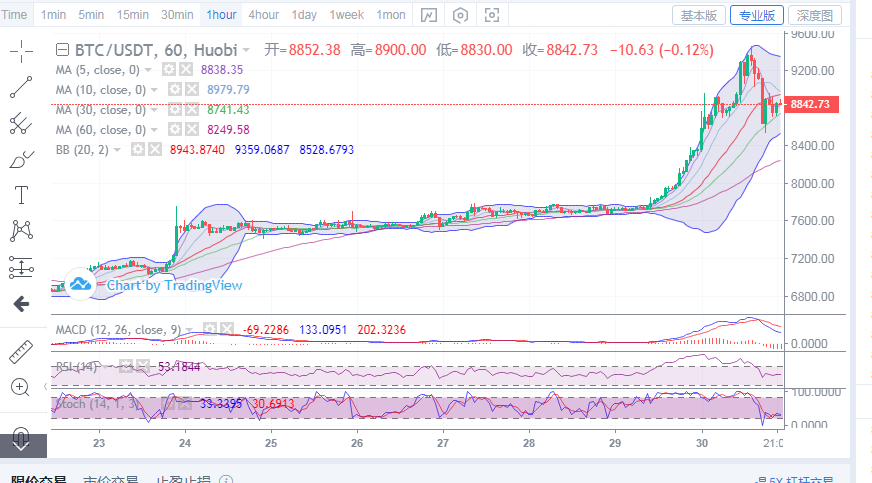Select the price range prediction tool
The width and height of the screenshot is (872, 483).
click(x=21, y=267)
